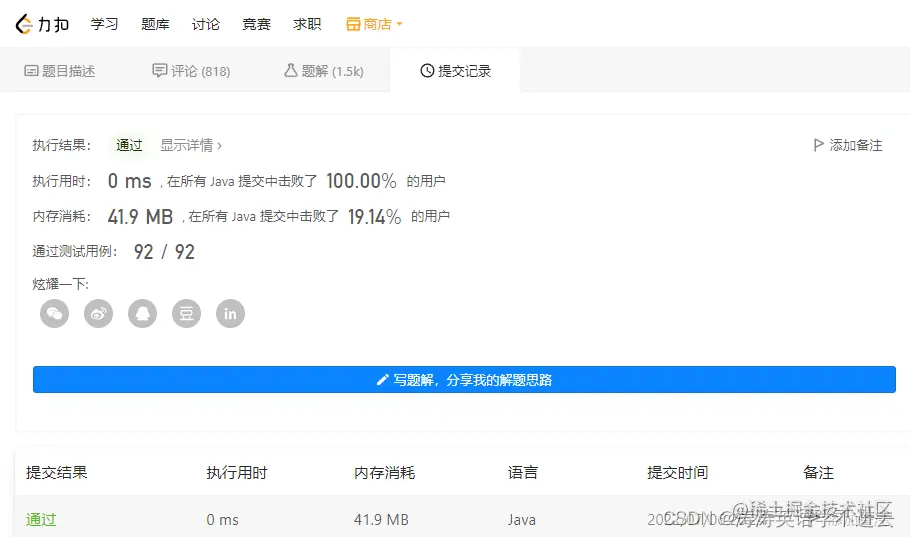This screenshot has width=910, height=537.
Task: Click the description icon on 题目描述 tab
Action: tap(31, 71)
